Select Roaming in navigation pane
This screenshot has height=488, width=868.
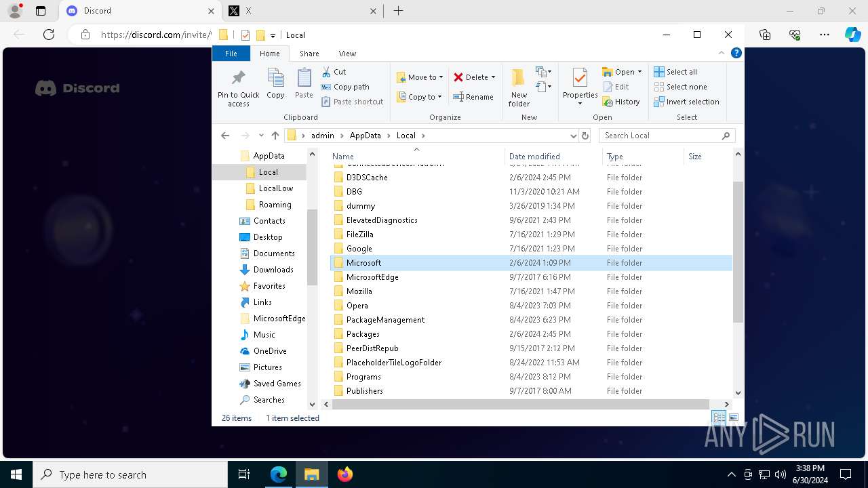pyautogui.click(x=275, y=205)
